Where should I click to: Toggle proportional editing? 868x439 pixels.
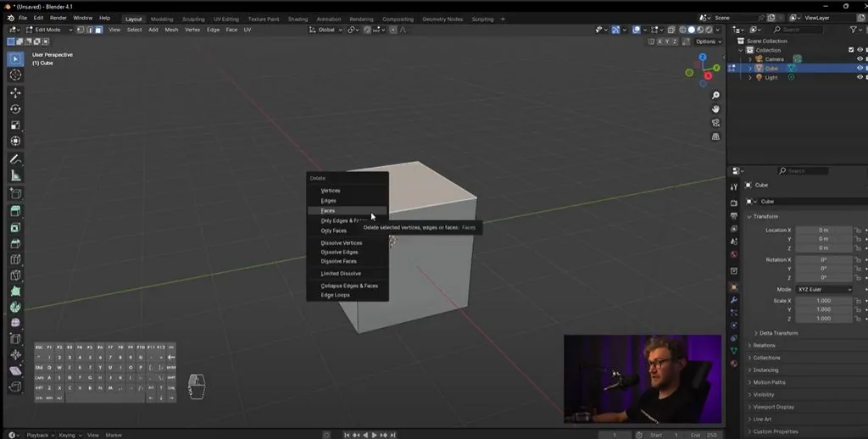[x=393, y=30]
